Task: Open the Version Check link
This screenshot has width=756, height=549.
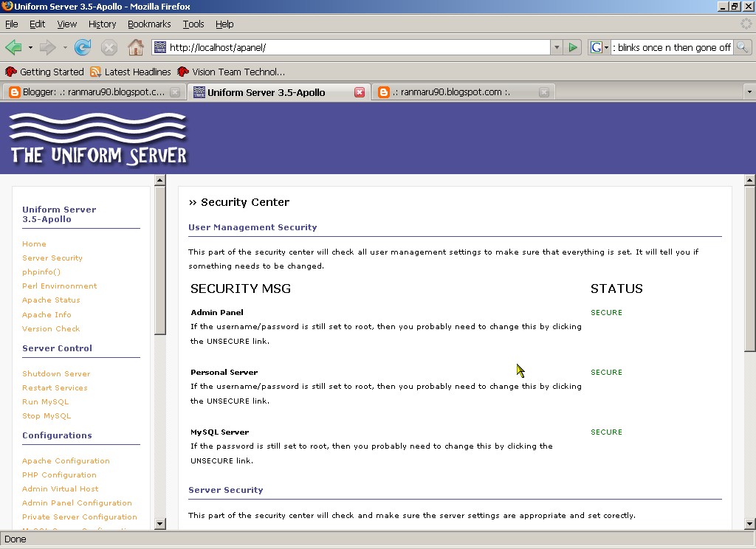Action: [51, 328]
